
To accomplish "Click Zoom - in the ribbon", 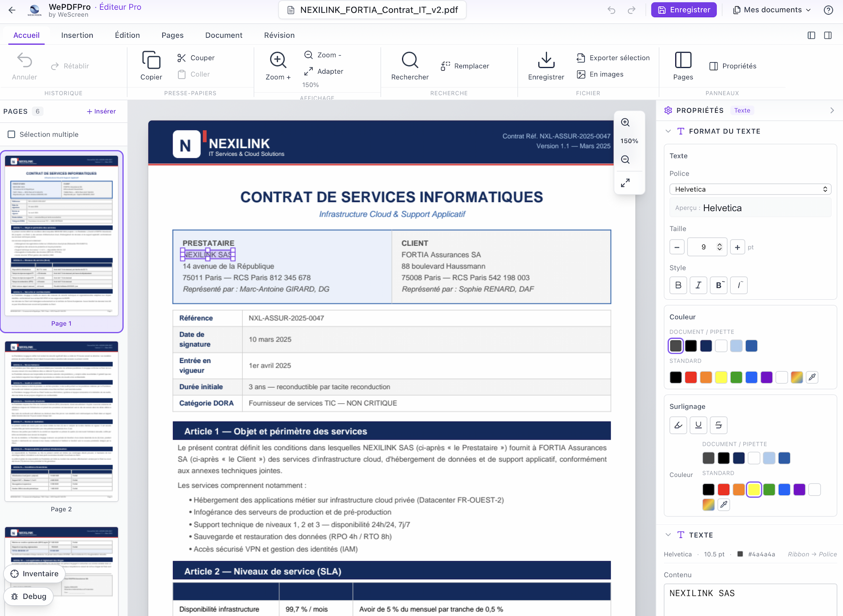I will (323, 55).
